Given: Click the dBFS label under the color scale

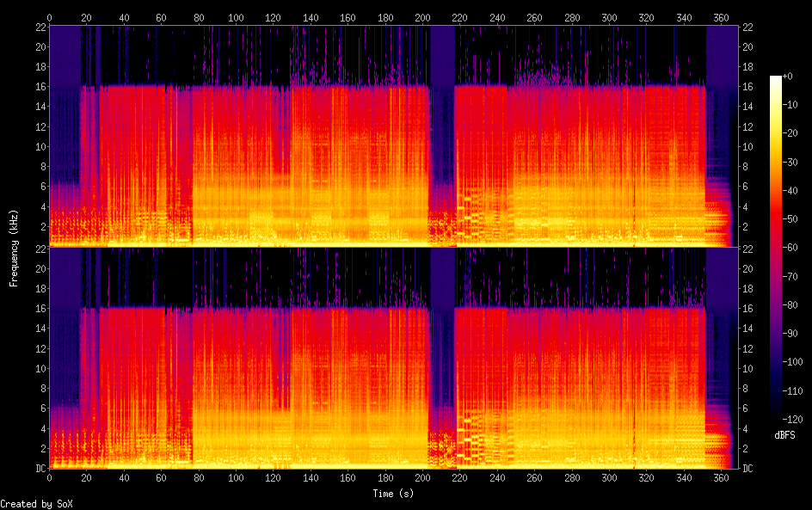Looking at the screenshot, I should 785,435.
